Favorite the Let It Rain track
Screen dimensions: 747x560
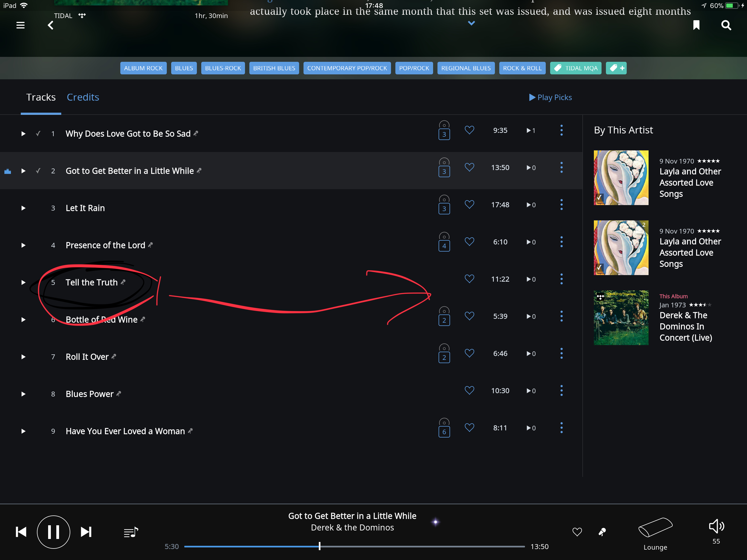469,204
